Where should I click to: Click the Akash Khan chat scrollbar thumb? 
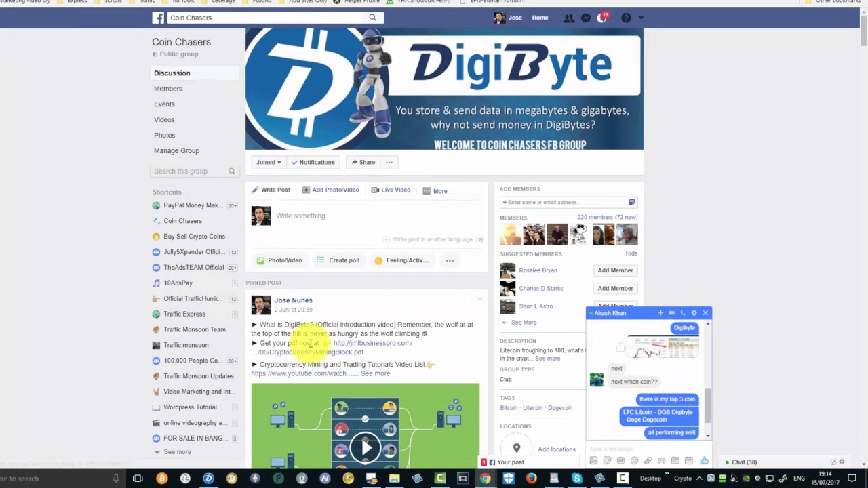(708, 405)
